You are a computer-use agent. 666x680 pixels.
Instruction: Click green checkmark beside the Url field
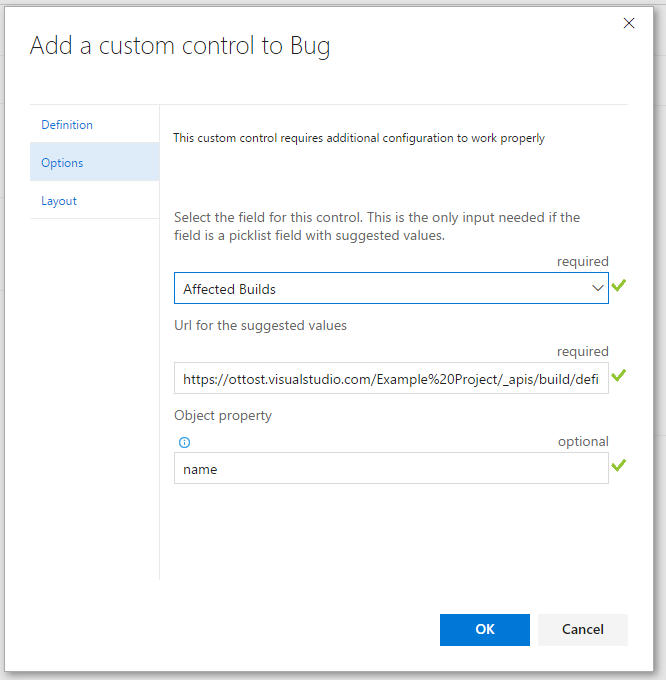619,376
